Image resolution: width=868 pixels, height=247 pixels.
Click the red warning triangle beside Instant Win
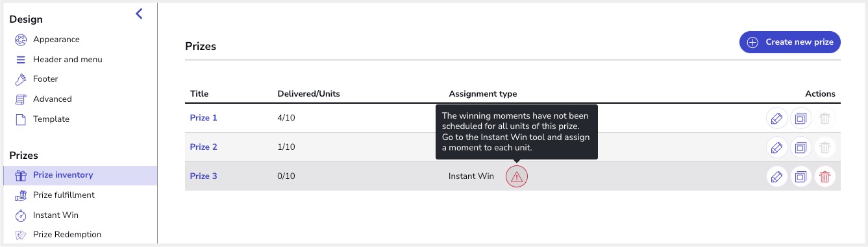pyautogui.click(x=517, y=176)
